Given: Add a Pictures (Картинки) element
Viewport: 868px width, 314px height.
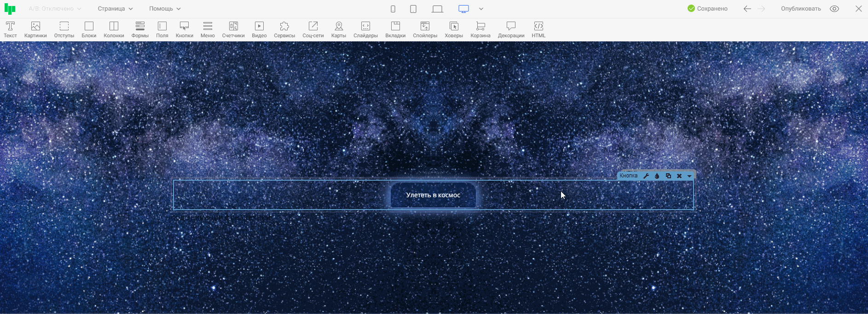Looking at the screenshot, I should (35, 29).
